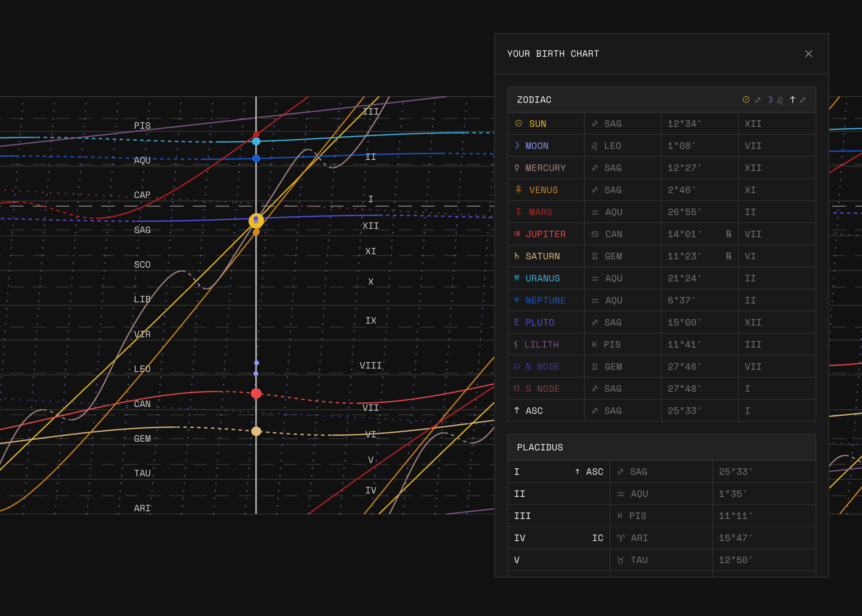
Task: Select the SUN row label
Action: tap(538, 124)
